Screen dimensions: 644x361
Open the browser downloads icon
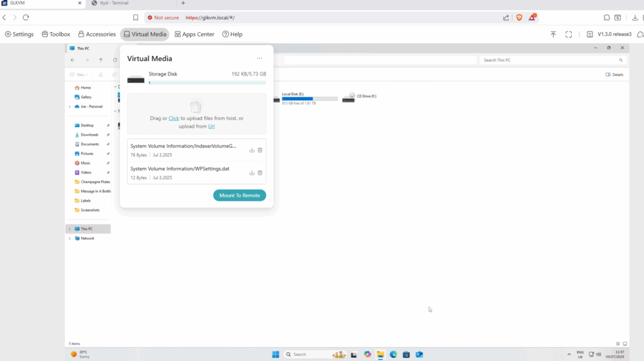(x=635, y=17)
